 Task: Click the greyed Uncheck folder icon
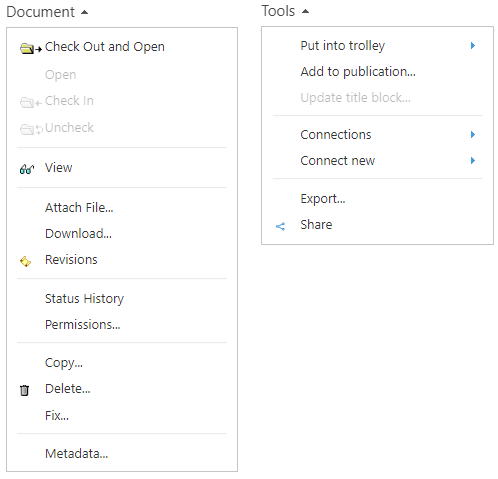point(31,129)
